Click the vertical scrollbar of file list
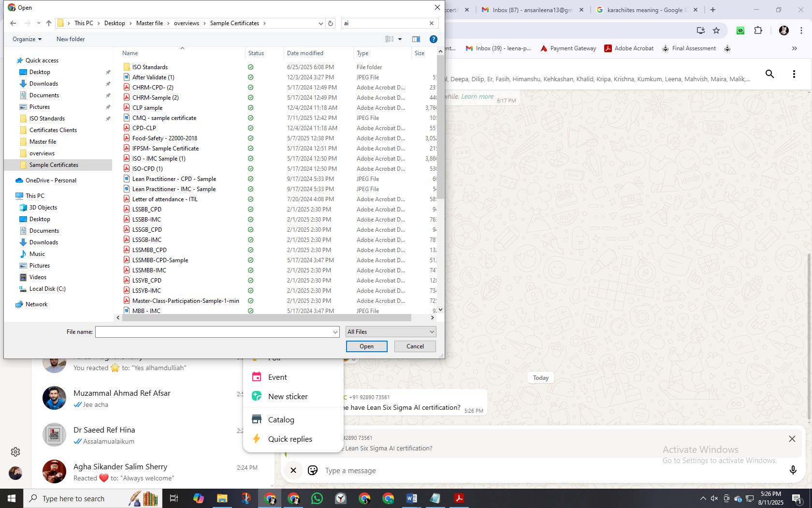This screenshot has height=508, width=812. tap(440, 126)
